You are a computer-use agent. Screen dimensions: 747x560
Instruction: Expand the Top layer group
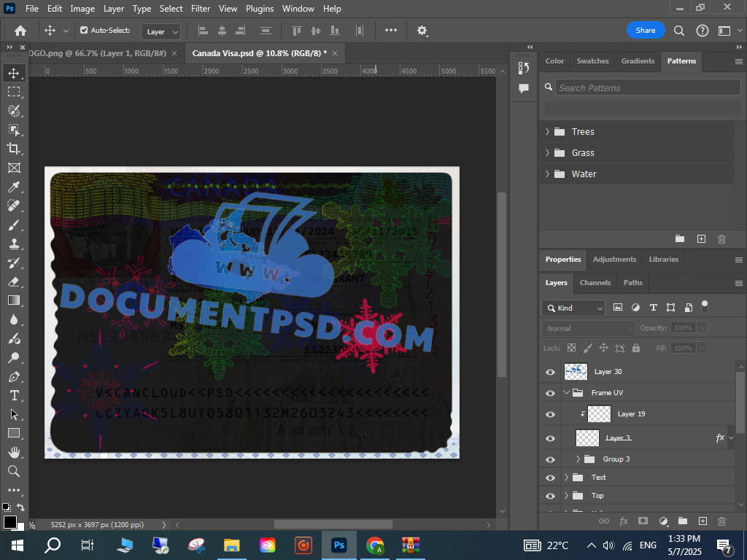[x=566, y=496]
